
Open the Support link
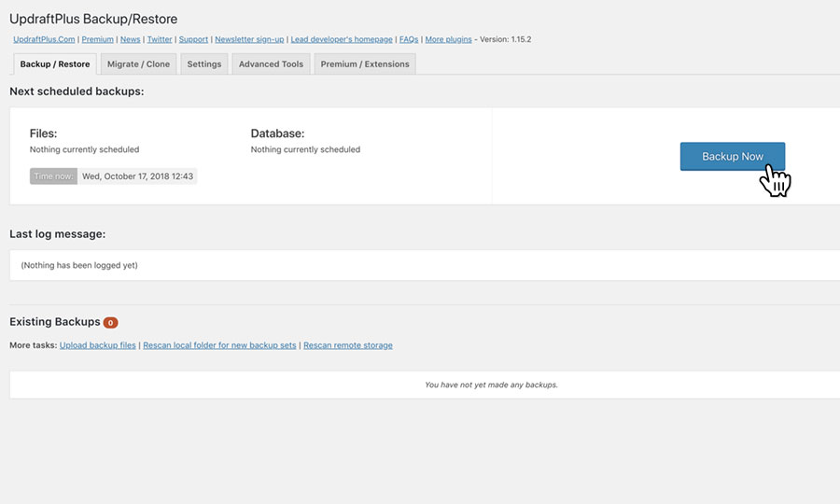point(193,39)
